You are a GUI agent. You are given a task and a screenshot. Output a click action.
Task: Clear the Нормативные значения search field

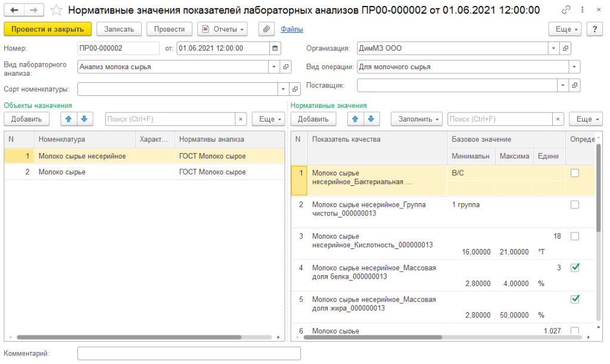tap(557, 119)
